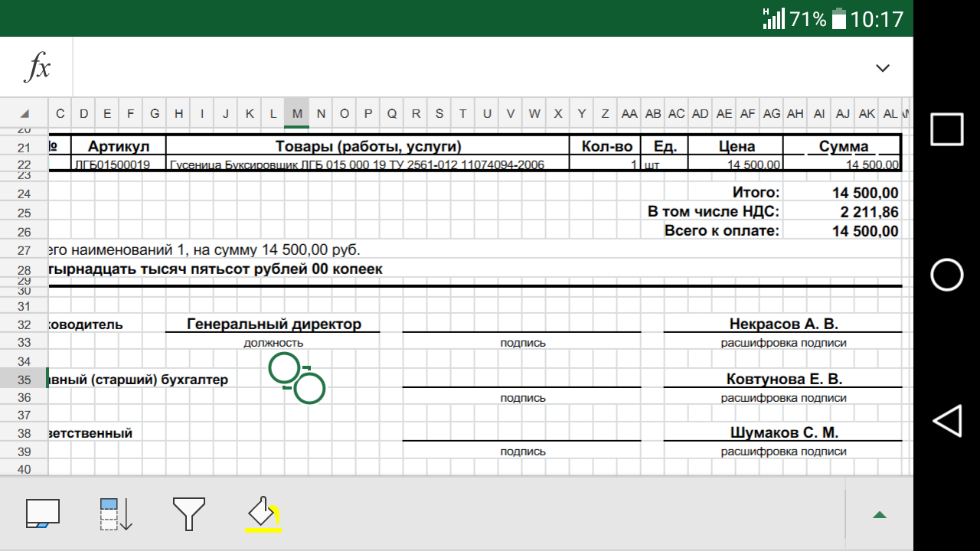Image resolution: width=980 pixels, height=551 pixels.
Task: Tap the upper selection handle circle
Action: [284, 368]
